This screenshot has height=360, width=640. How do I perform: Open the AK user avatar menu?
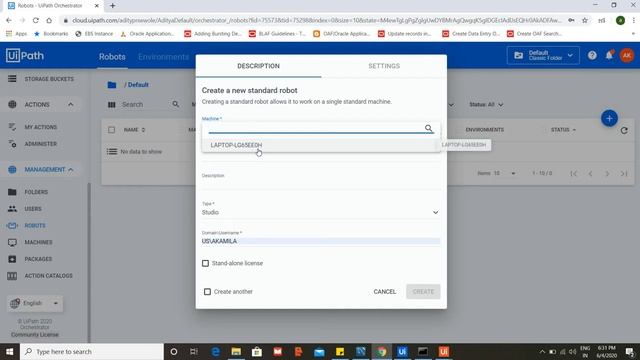[x=627, y=56]
